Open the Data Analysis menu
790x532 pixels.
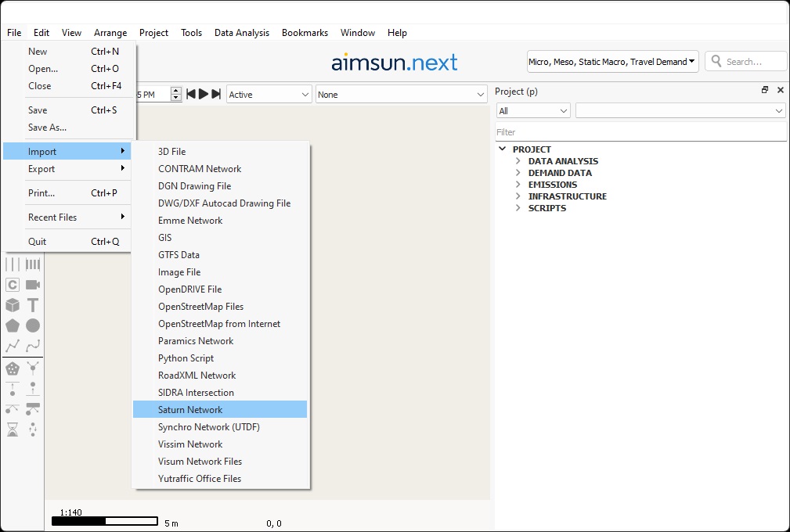(x=242, y=33)
